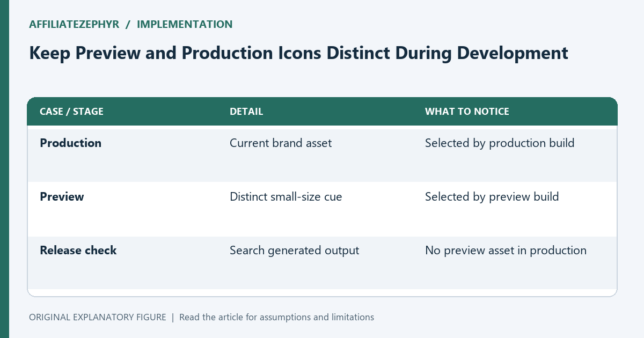644x338 pixels.
Task: Click the AFFILIATEZEPHYR breadcrumb label
Action: [x=75, y=24]
